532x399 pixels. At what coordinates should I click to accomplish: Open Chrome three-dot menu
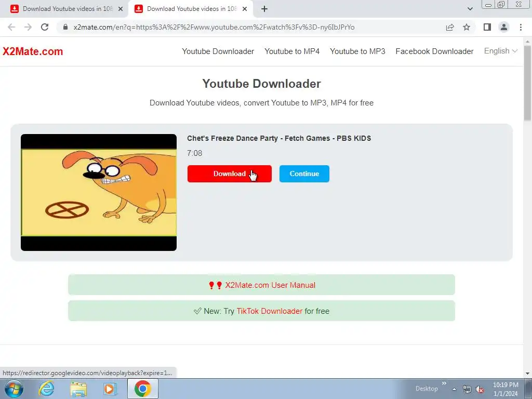[521, 27]
